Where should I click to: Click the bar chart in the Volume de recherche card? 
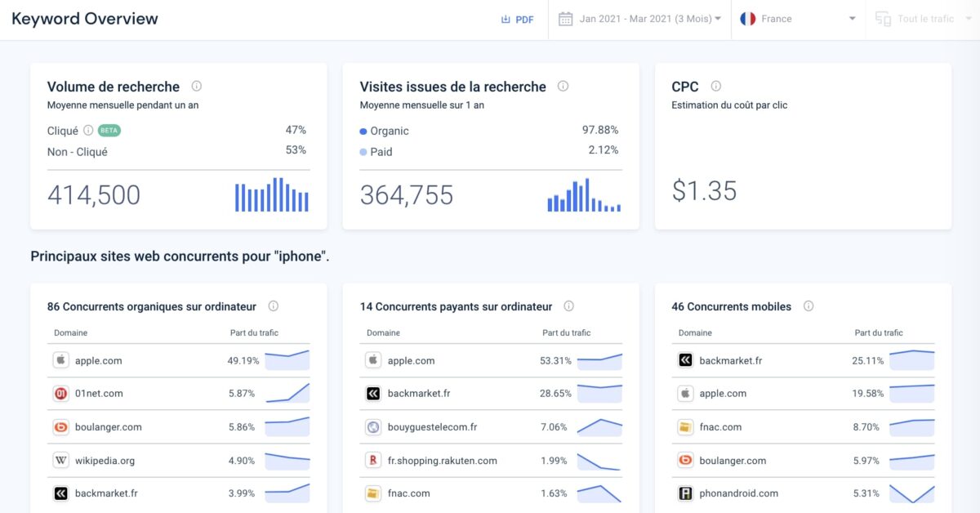pos(272,194)
